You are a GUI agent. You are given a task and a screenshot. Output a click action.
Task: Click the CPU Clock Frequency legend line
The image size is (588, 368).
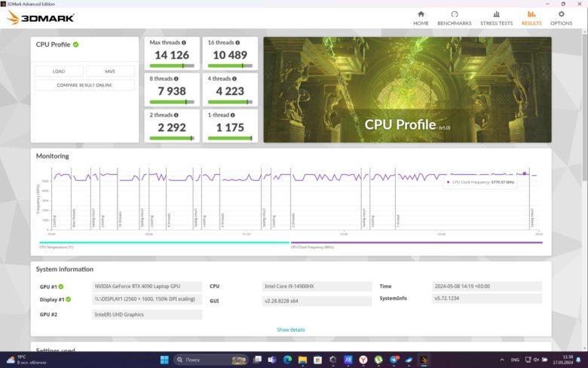coord(417,242)
